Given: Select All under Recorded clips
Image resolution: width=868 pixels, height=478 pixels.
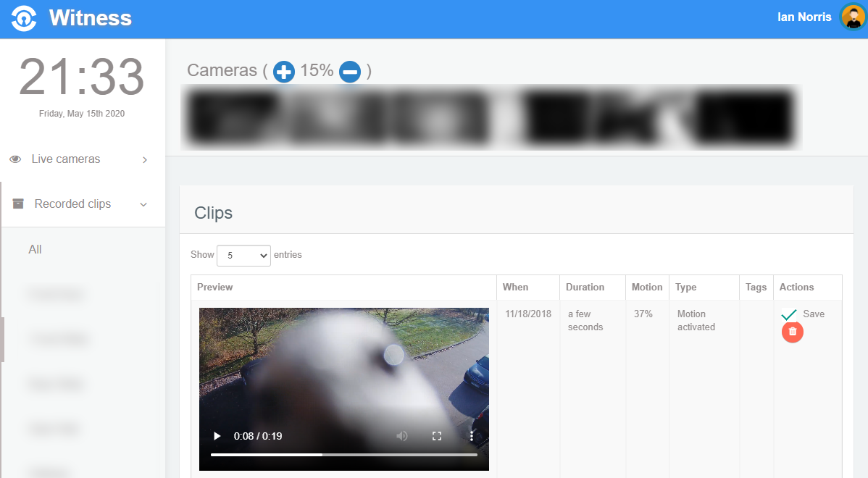Looking at the screenshot, I should click(x=36, y=249).
